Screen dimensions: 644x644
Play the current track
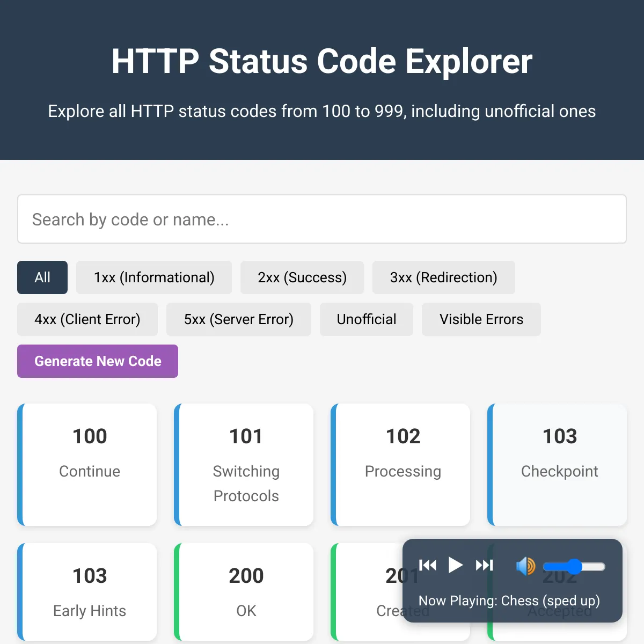[x=456, y=565]
